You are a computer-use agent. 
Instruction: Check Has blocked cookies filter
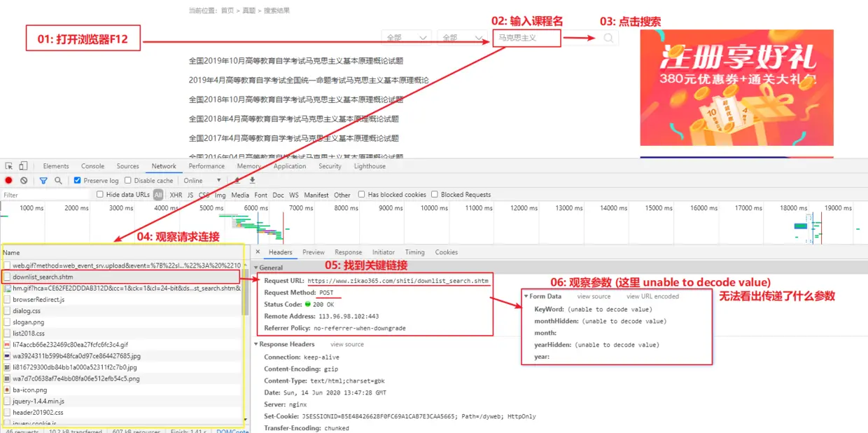pyautogui.click(x=362, y=195)
